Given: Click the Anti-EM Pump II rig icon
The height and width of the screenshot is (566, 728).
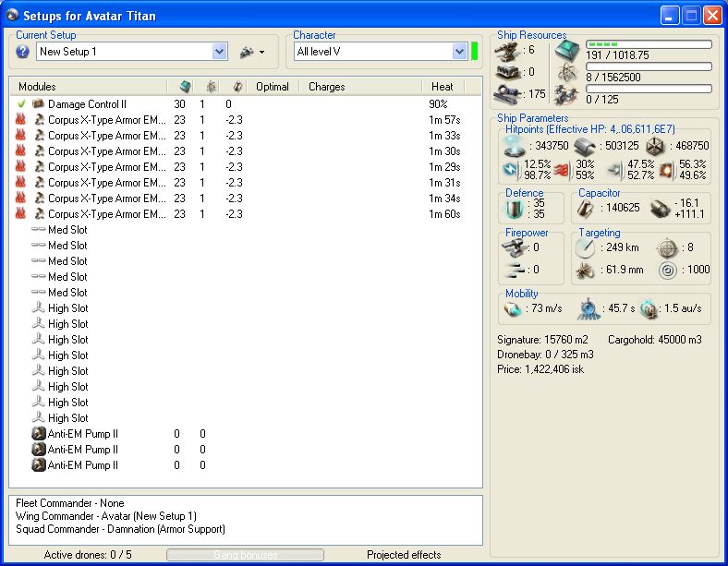Looking at the screenshot, I should pos(39,434).
